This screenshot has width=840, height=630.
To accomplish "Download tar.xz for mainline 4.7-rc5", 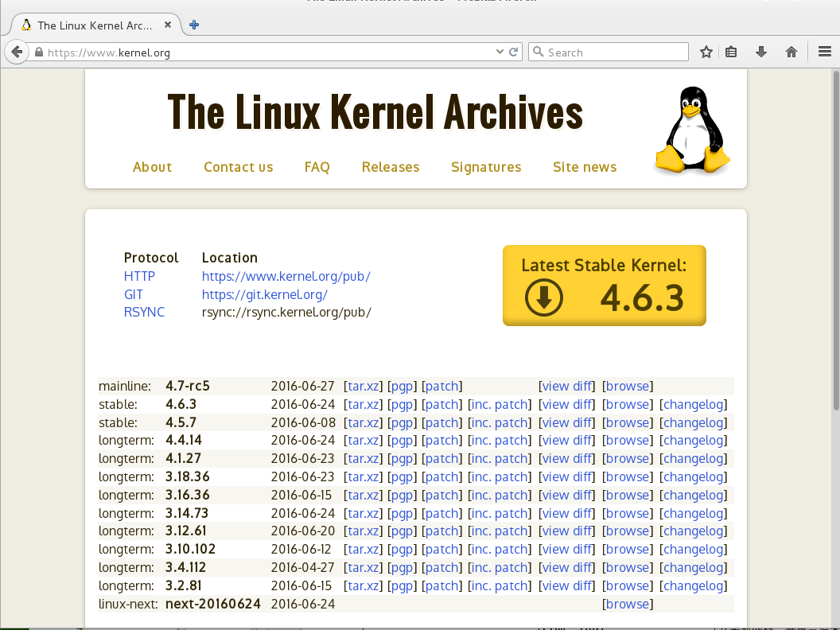I will click(364, 387).
